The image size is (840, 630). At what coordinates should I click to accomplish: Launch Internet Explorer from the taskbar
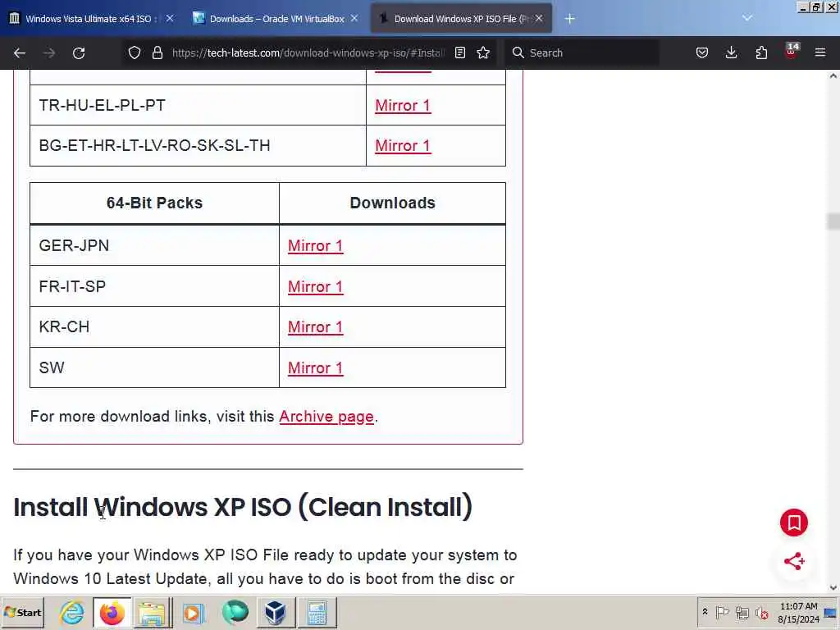pyautogui.click(x=72, y=612)
